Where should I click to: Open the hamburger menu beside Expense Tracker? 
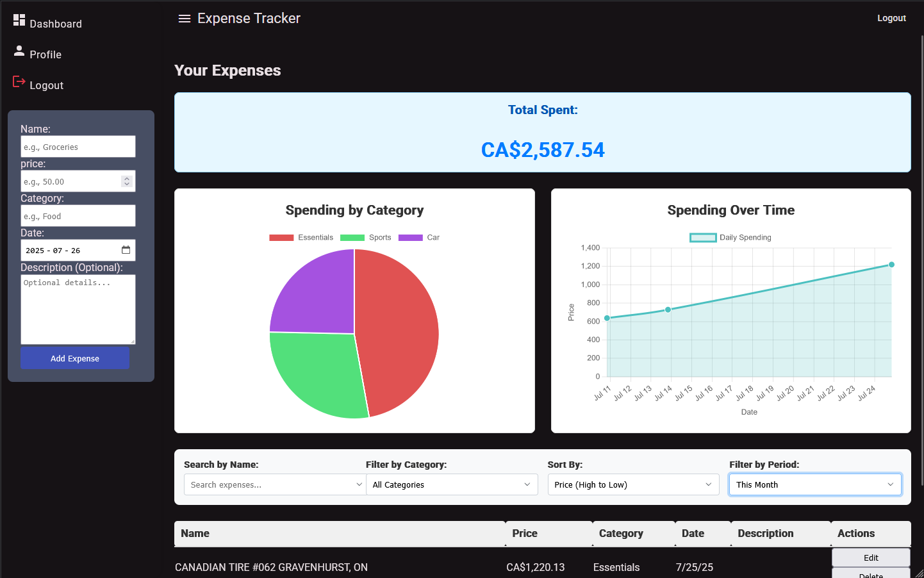[185, 19]
